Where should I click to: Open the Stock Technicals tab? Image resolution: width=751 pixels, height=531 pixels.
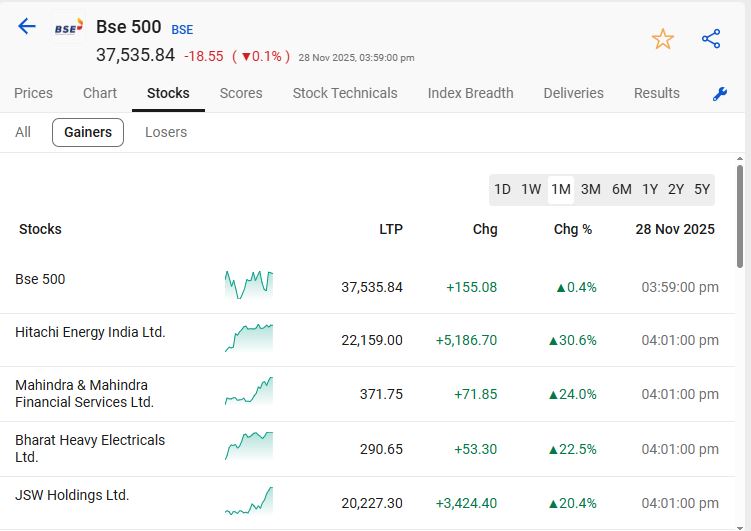tap(345, 93)
